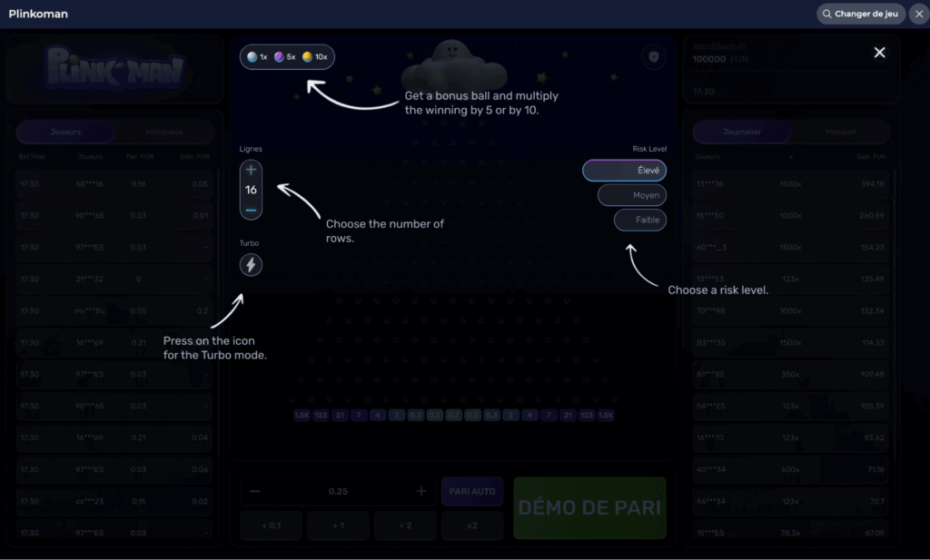Click leaderboard player 13***76

coord(710,183)
